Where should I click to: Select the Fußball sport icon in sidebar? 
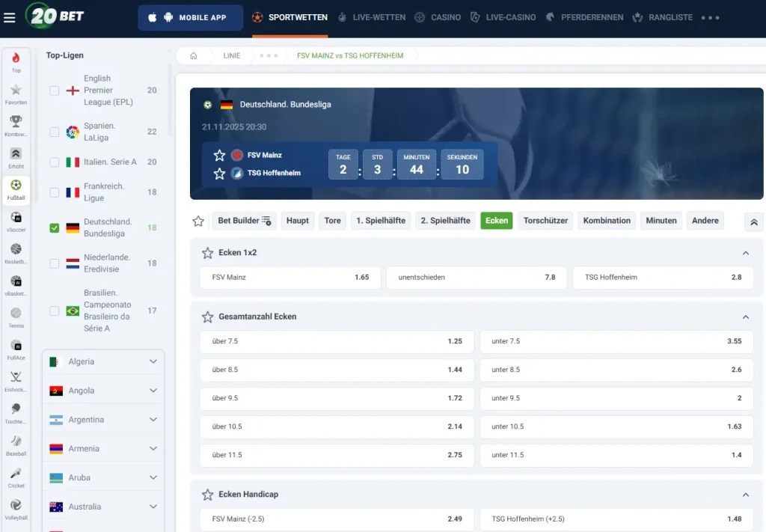[x=16, y=190]
